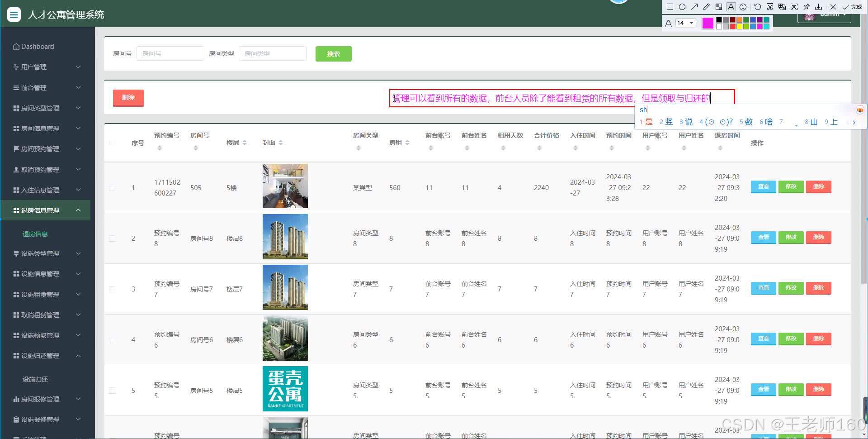Click the OCR text recognition tool

pyautogui.click(x=794, y=7)
